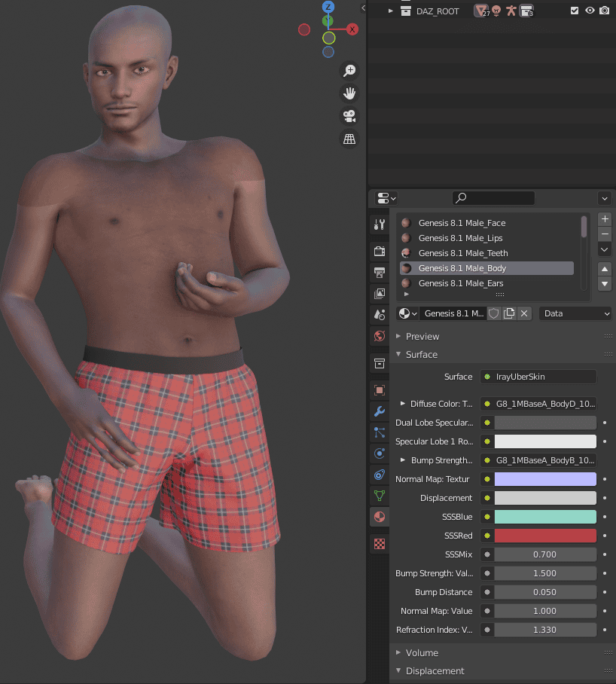
Task: Open the View Layer properties panel
Action: point(379,293)
